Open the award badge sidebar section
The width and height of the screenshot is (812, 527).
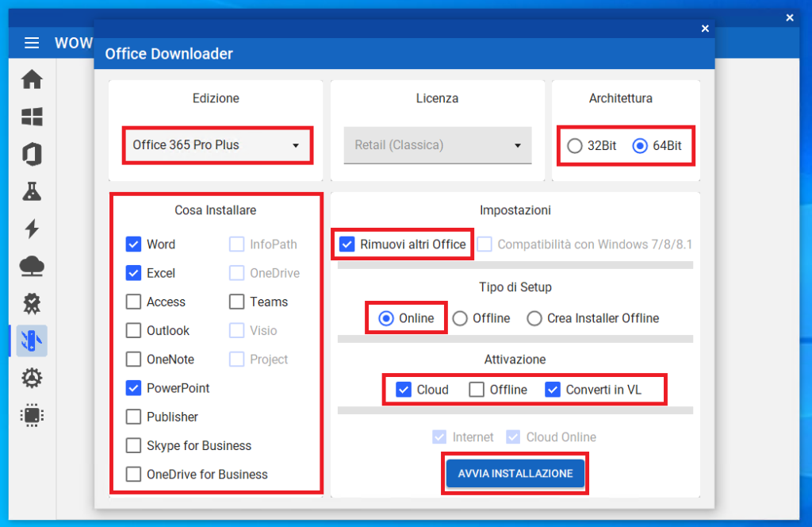point(32,304)
